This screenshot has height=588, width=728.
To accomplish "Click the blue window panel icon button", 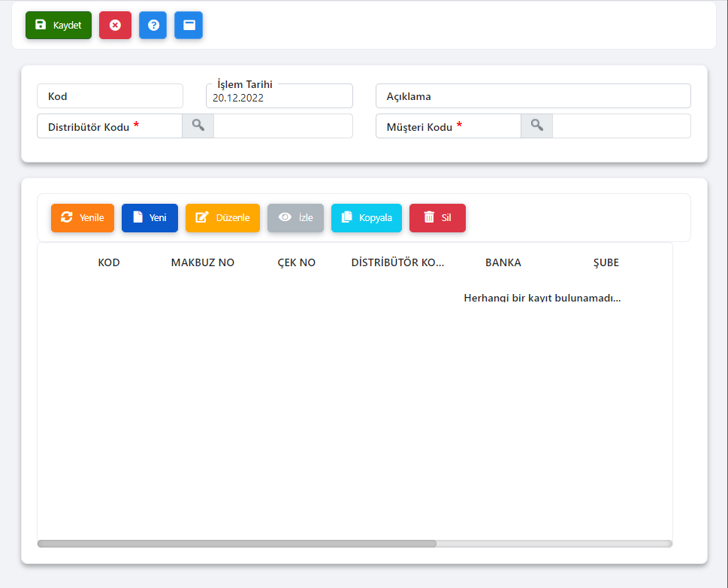I will click(189, 25).
